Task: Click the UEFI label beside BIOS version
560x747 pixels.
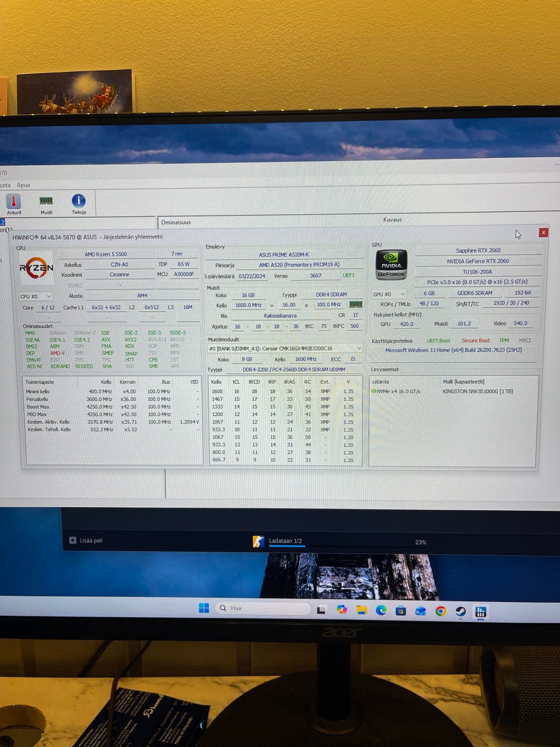Action: pos(348,275)
